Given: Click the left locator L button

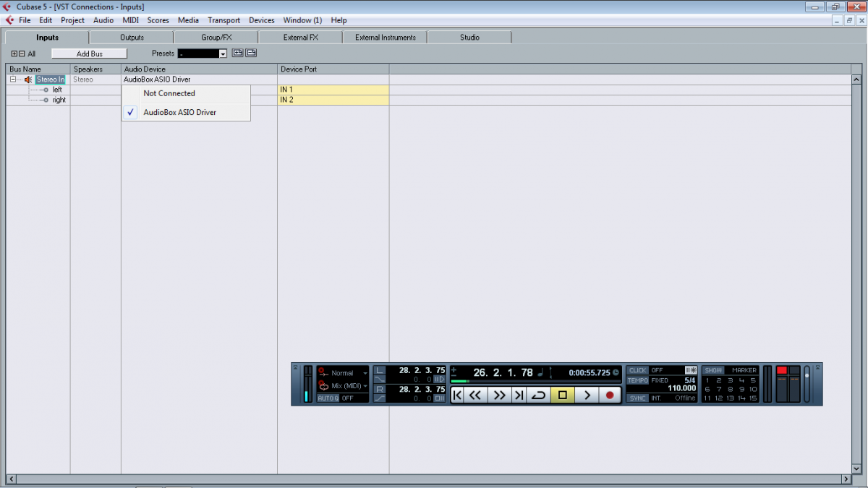Looking at the screenshot, I should click(380, 370).
